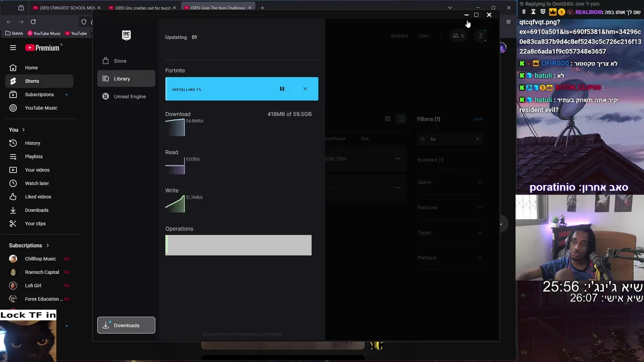644x362 pixels.
Task: Cancel the Fortnite install with the X
Action: (305, 89)
